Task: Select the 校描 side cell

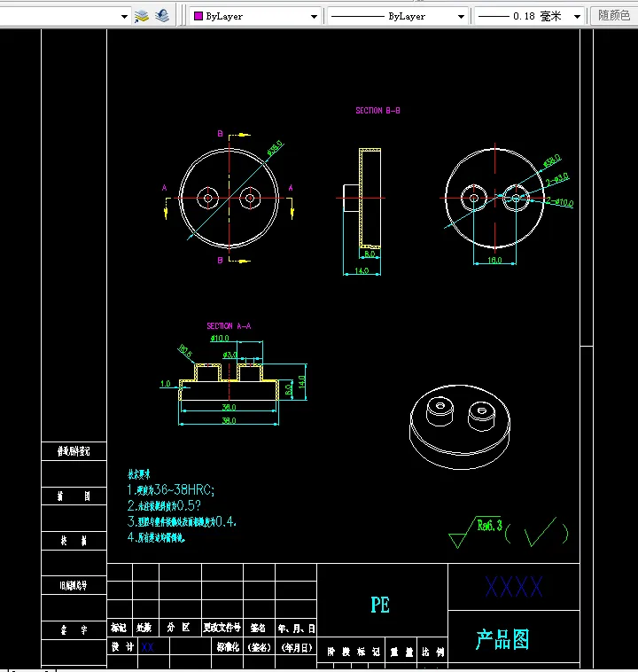Action: tap(74, 541)
